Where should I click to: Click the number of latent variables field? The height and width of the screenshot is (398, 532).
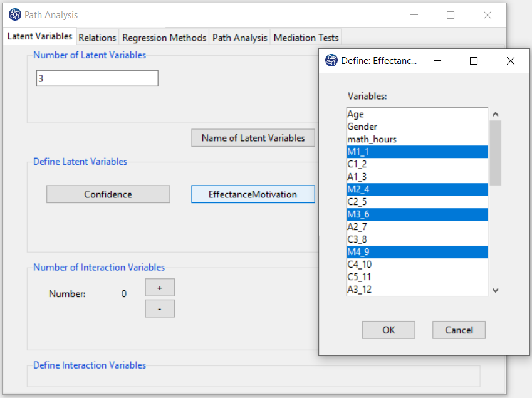point(97,78)
